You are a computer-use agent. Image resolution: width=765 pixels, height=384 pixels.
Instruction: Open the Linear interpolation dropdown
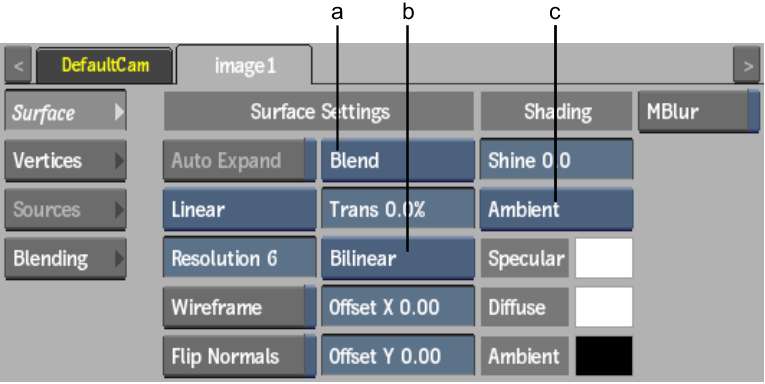239,209
